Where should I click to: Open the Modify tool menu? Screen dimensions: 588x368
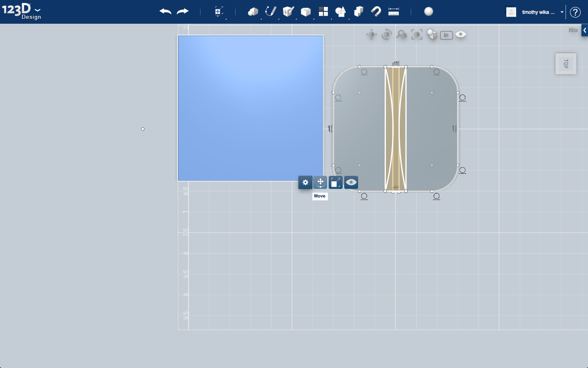[x=305, y=11]
